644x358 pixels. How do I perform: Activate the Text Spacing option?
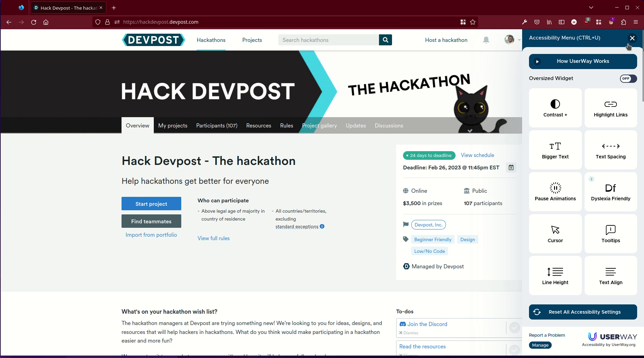tap(611, 150)
